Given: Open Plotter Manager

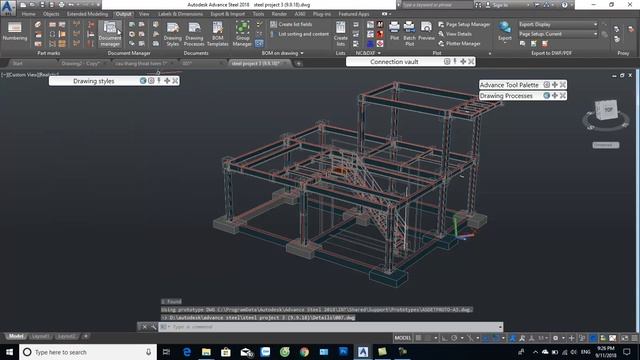Looking at the screenshot, I should coord(459,44).
